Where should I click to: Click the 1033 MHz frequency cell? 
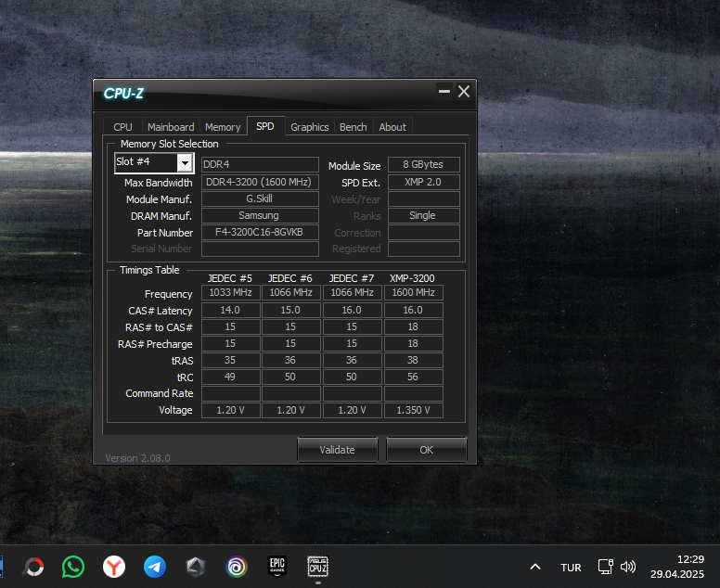(230, 292)
